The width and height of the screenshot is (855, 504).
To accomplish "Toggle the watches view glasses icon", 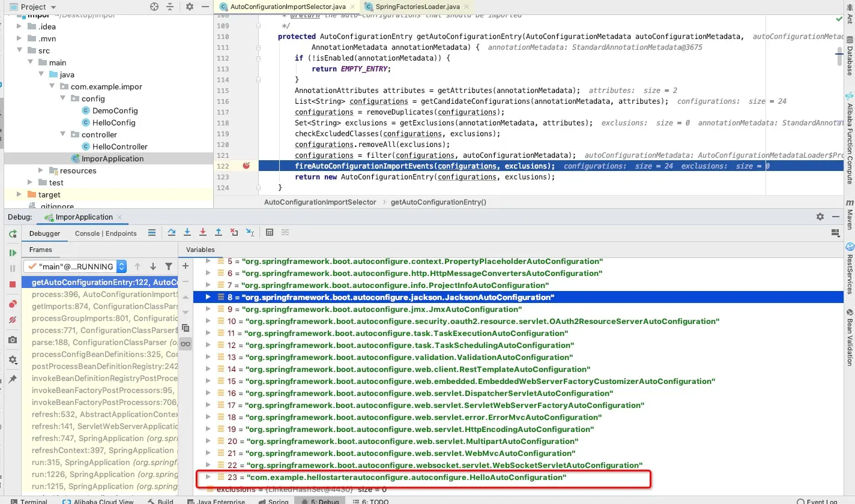I will tap(186, 344).
